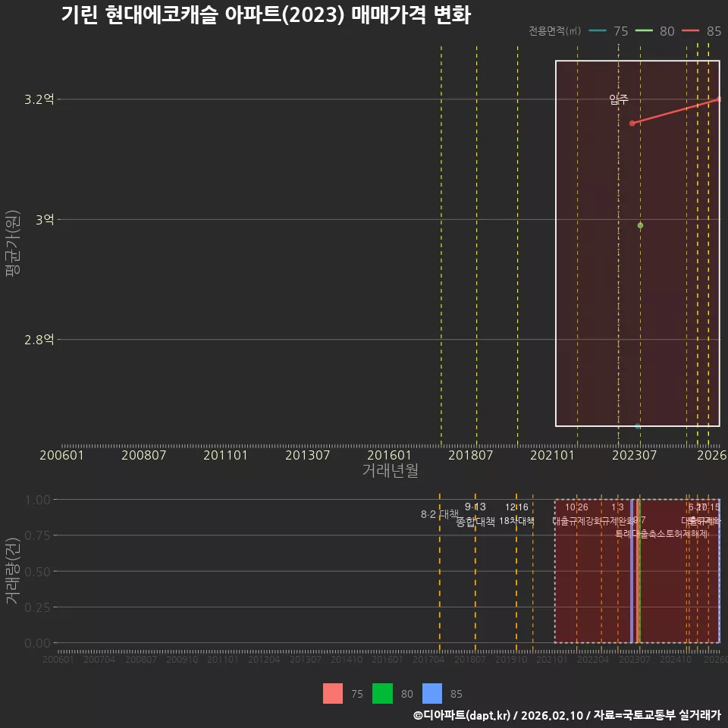Screen dimensions: 728x728
Task: Click '201910' on the volume chart x-axis
Action: click(x=511, y=659)
